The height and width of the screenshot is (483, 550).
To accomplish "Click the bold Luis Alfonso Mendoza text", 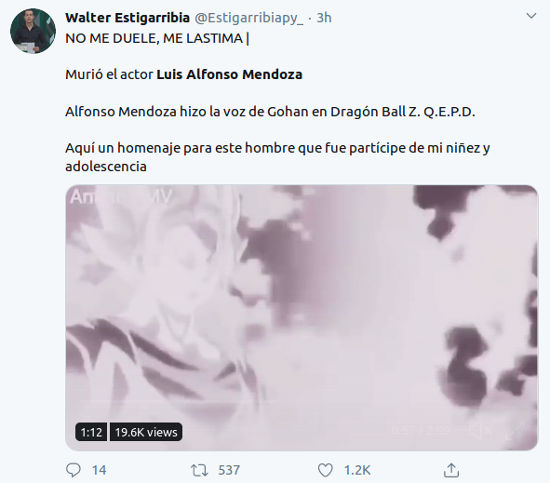I will click(x=229, y=74).
